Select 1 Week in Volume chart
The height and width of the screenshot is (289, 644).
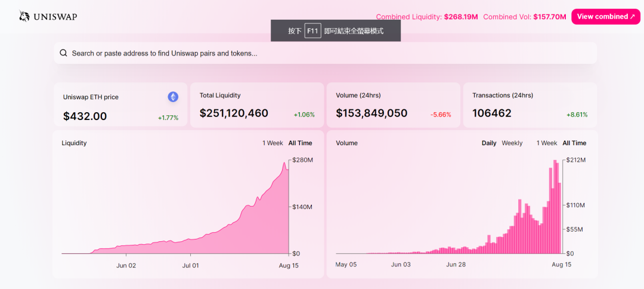547,143
